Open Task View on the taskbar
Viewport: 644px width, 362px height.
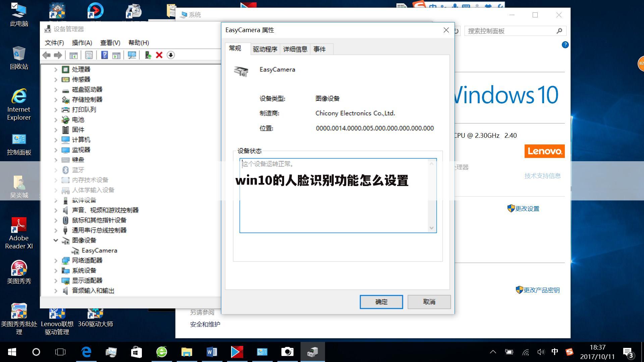coord(60,352)
